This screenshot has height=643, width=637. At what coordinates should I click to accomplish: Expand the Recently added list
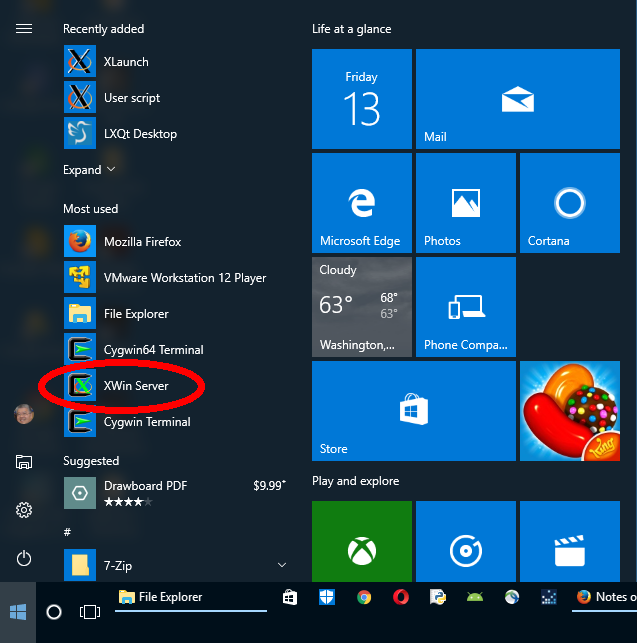pyautogui.click(x=89, y=170)
